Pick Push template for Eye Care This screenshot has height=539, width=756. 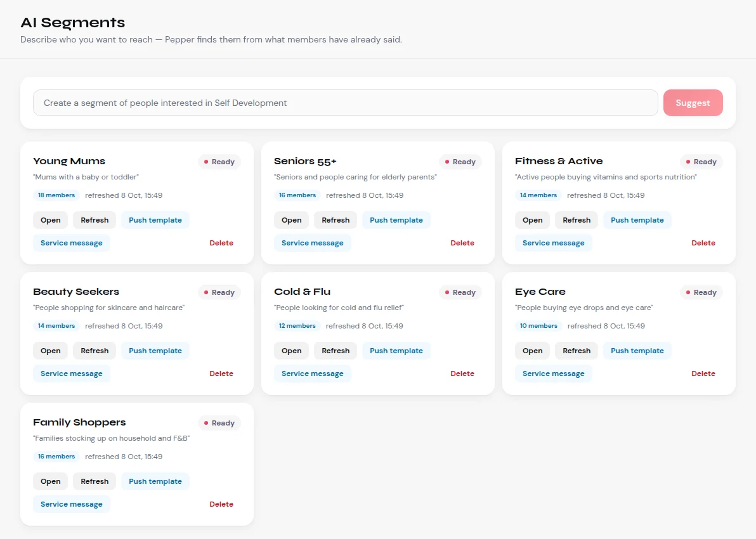click(637, 351)
